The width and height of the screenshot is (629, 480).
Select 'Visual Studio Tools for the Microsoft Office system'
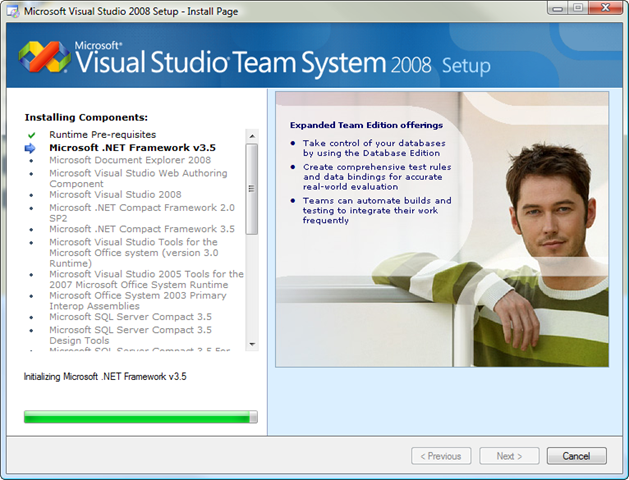pos(134,253)
